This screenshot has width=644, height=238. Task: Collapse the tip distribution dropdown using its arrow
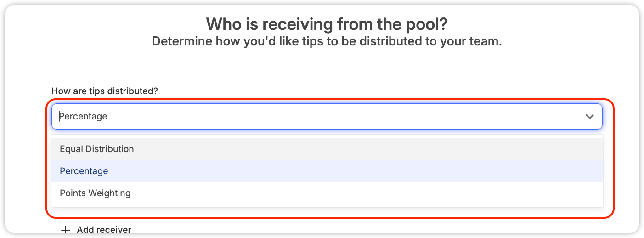click(x=590, y=117)
